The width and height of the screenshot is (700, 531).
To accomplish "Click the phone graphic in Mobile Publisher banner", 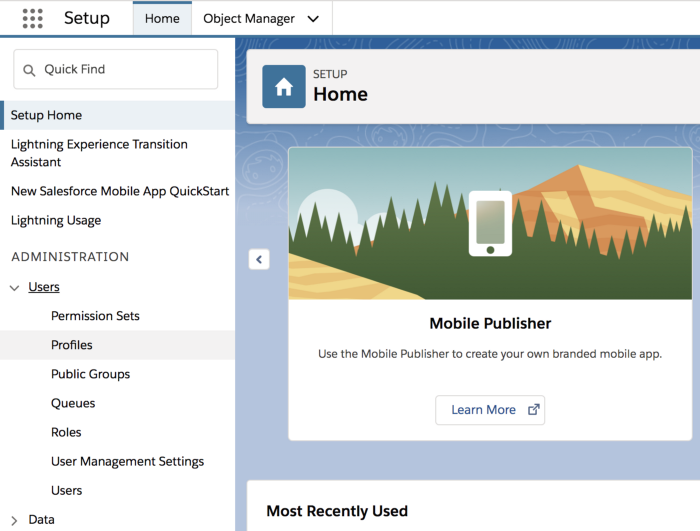I will (x=490, y=223).
